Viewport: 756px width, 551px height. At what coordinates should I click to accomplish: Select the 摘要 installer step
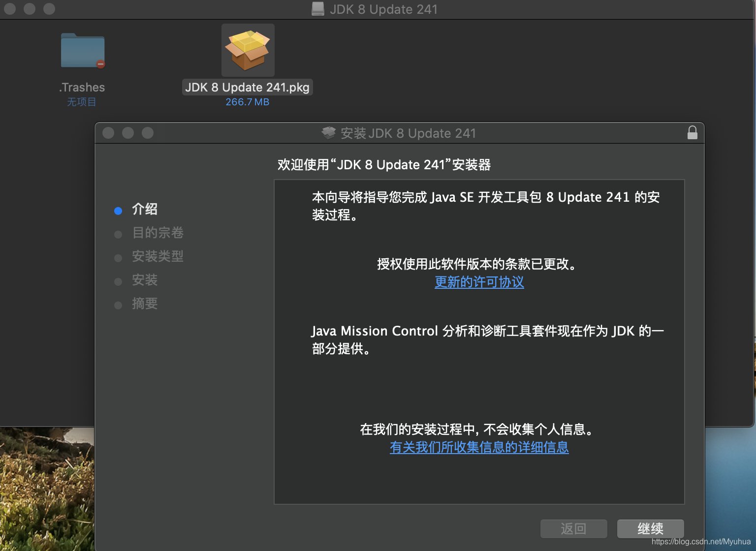pos(145,304)
